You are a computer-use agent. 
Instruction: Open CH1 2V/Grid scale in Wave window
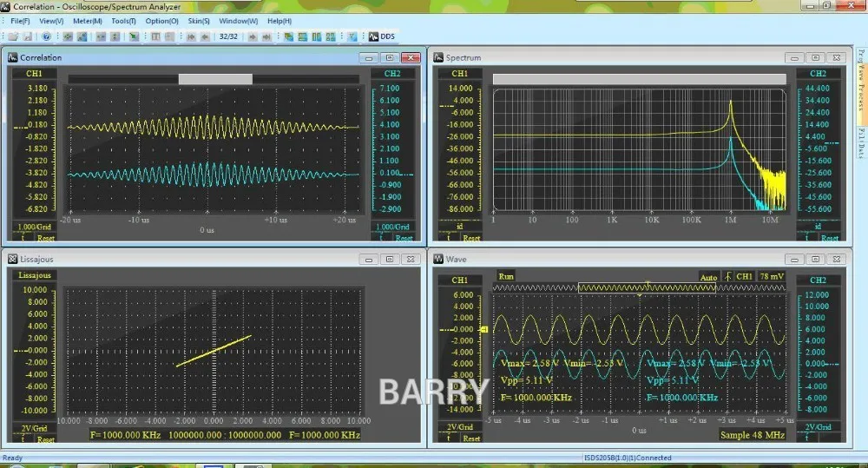tap(459, 427)
